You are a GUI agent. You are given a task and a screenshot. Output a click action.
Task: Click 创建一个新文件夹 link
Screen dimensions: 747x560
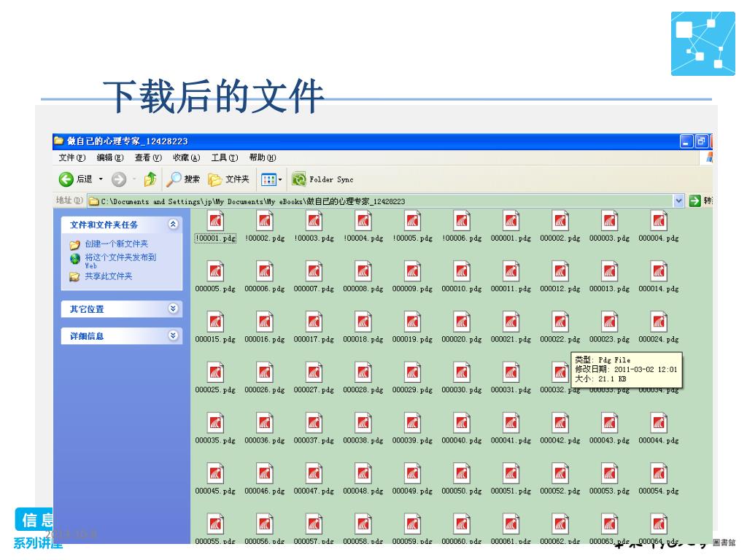click(116, 244)
